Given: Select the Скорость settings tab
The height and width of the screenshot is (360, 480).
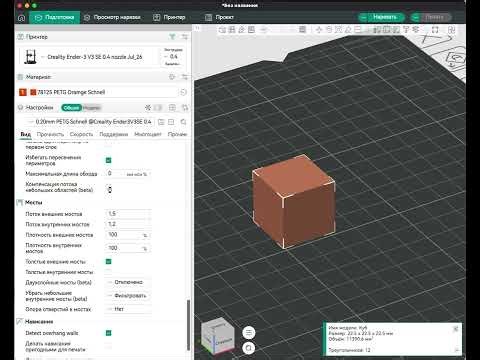Looking at the screenshot, I should [x=81, y=134].
